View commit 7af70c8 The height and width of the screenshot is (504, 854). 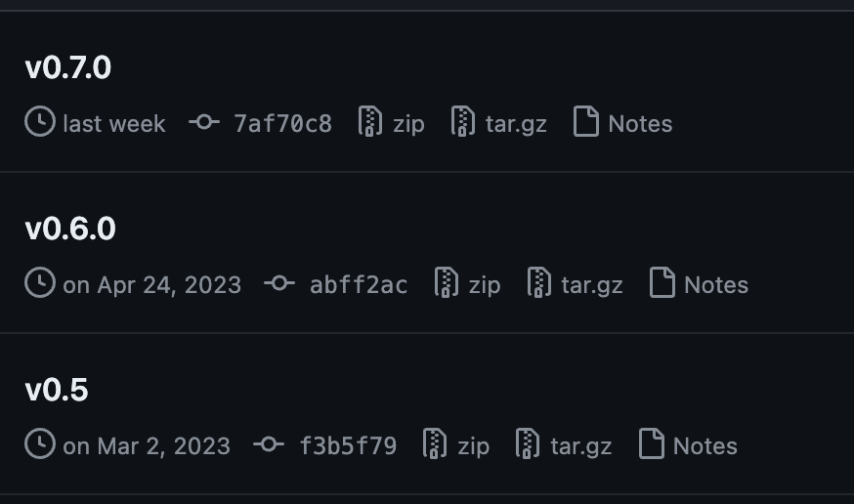click(282, 123)
